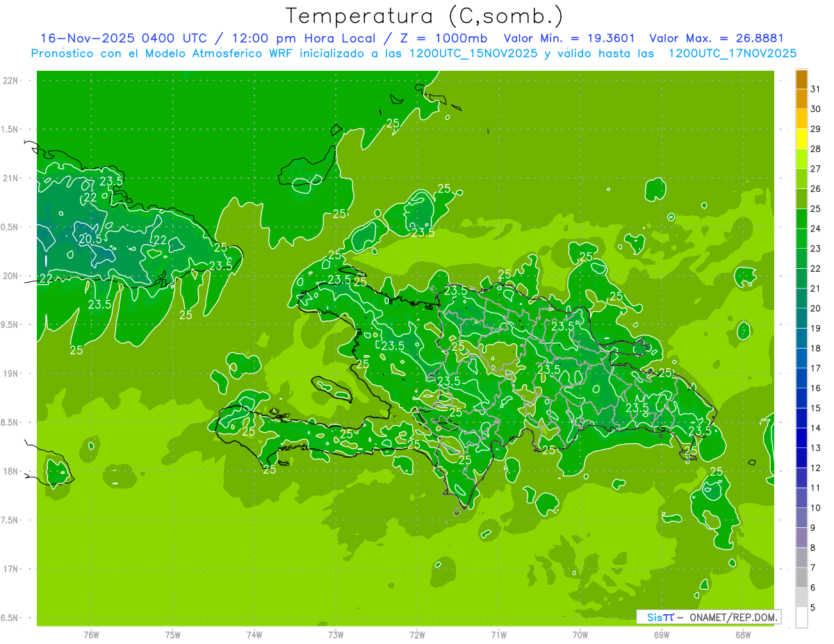Image resolution: width=834 pixels, height=644 pixels.
Task: Click the color scale label 26
Action: (x=815, y=189)
